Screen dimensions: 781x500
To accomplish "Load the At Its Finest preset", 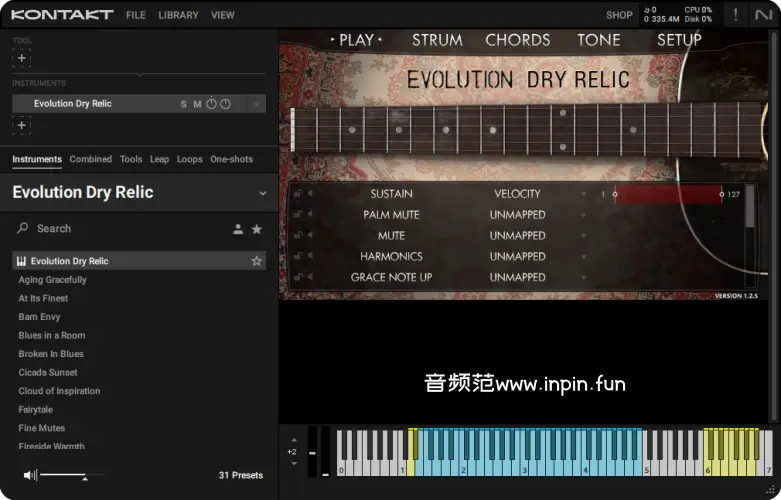I will 43,298.
